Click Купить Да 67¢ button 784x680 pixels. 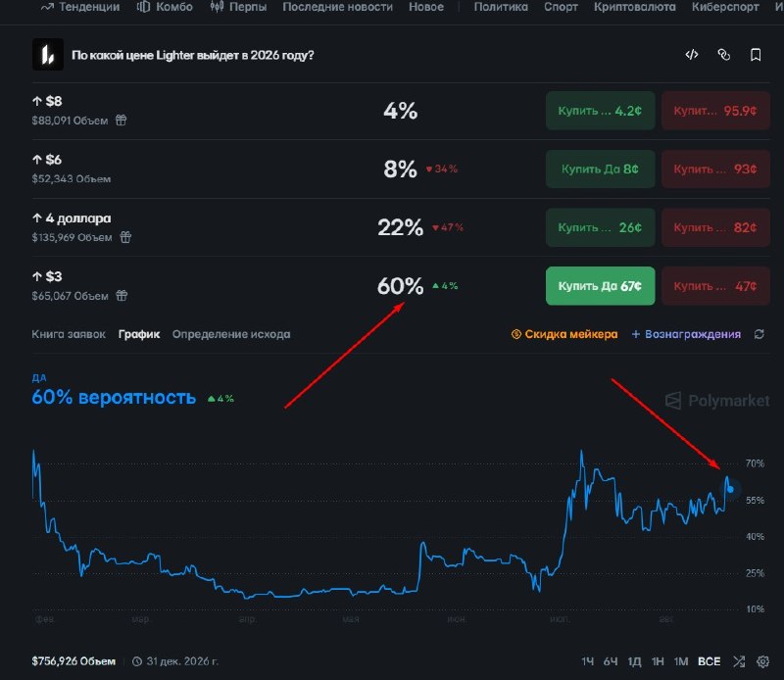600,286
